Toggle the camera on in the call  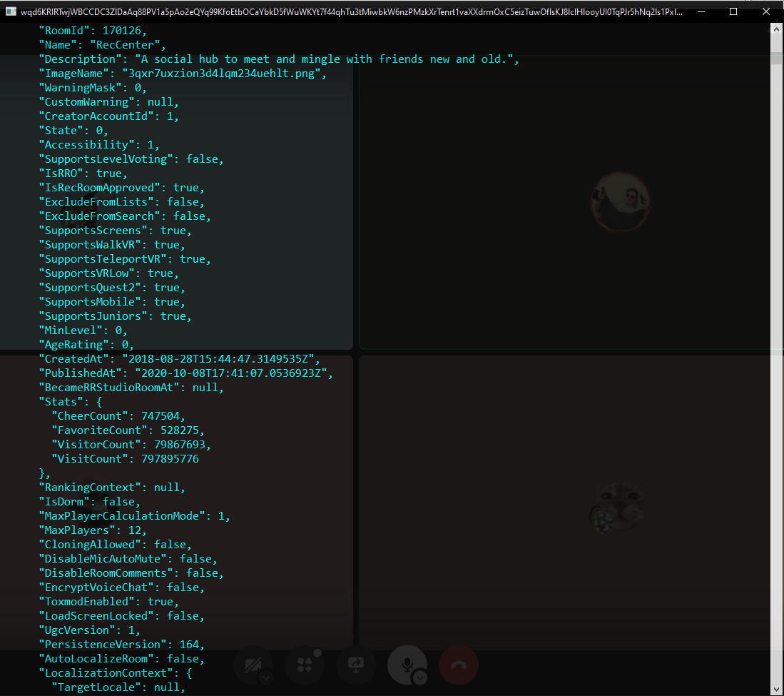point(253,665)
